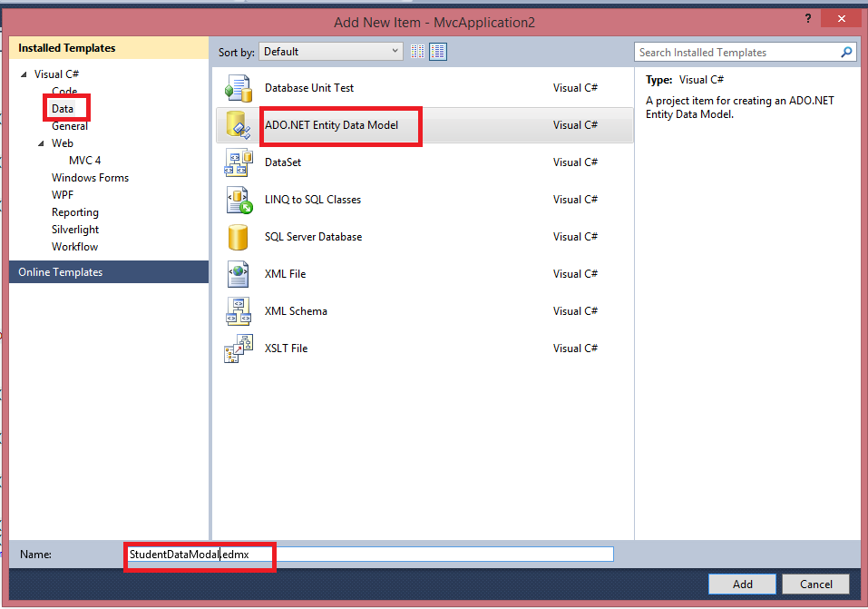Select the LINQ to SQL Classes name
Viewport: 868px width, 609px height.
(313, 199)
